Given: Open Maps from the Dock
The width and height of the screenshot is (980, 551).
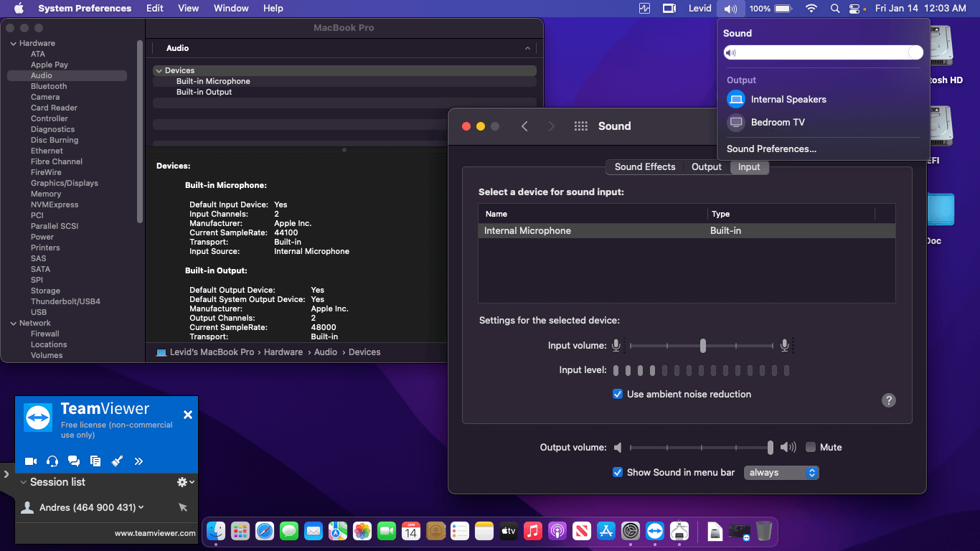Looking at the screenshot, I should (338, 531).
